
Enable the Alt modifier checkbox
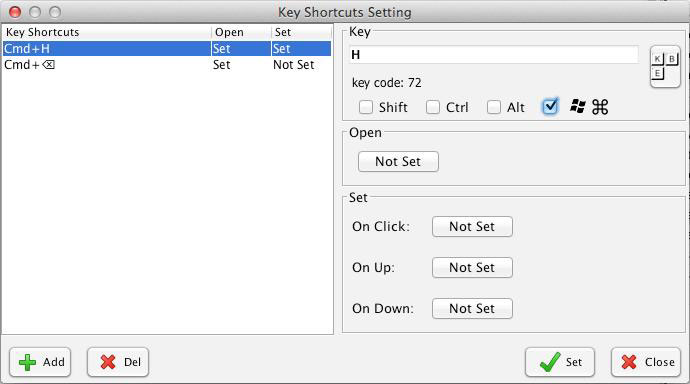[494, 107]
